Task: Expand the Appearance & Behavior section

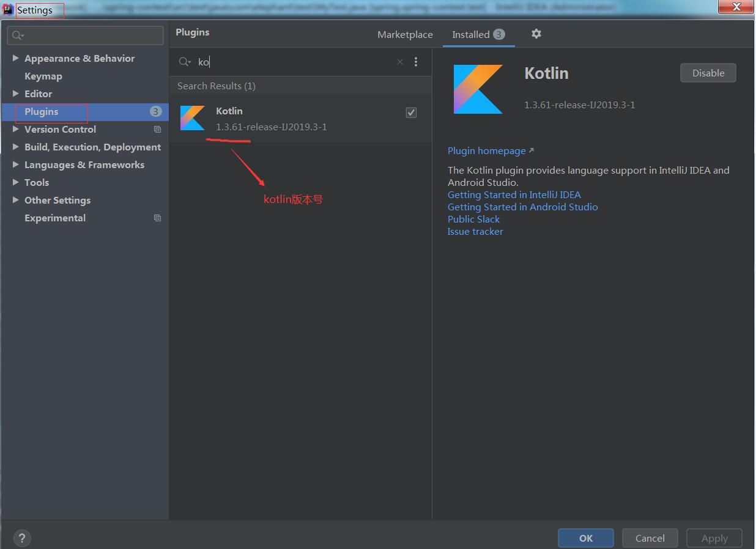Action: click(x=15, y=58)
